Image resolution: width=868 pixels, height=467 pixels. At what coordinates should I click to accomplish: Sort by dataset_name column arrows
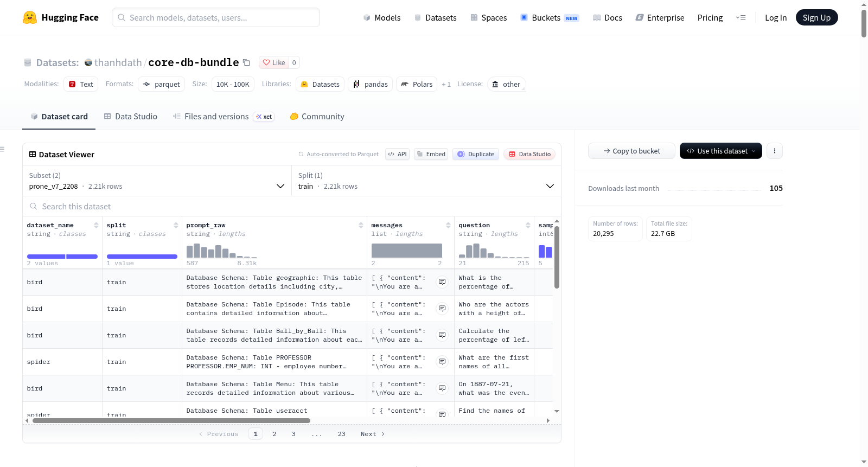tap(96, 225)
